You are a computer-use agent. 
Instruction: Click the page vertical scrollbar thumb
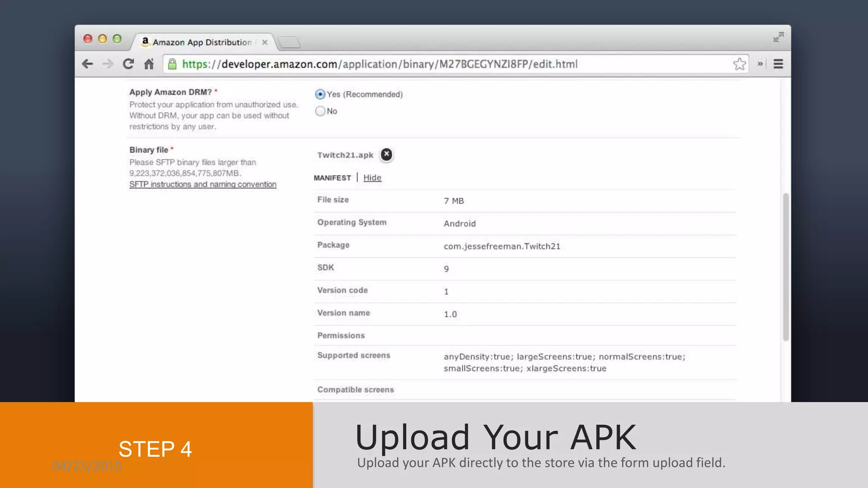786,267
